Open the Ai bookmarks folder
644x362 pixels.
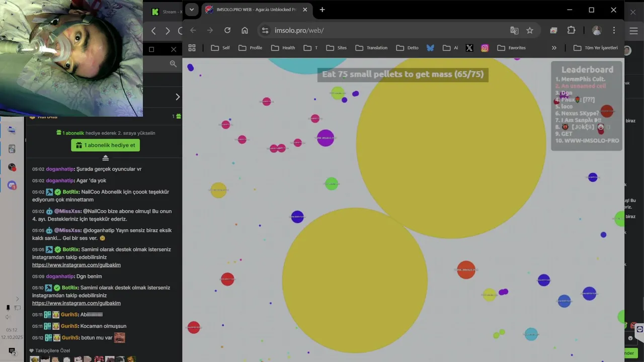[x=450, y=48]
